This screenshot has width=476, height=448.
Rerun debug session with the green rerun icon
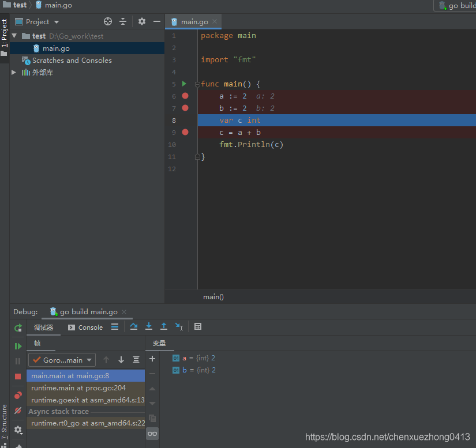point(18,327)
